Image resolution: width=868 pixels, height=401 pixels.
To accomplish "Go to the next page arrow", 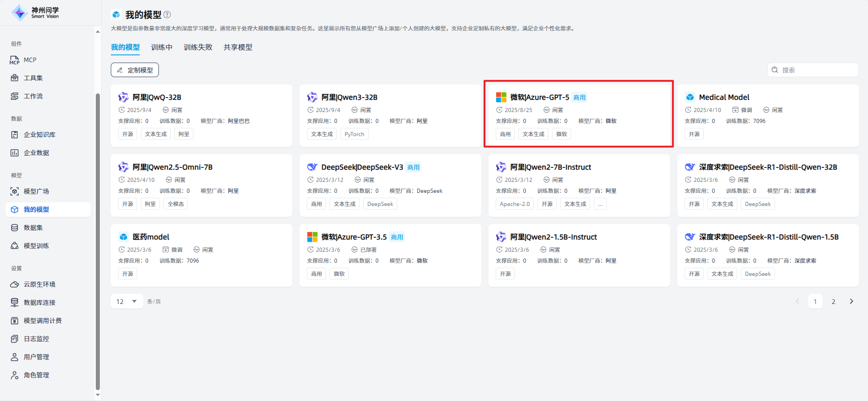I will tap(851, 302).
